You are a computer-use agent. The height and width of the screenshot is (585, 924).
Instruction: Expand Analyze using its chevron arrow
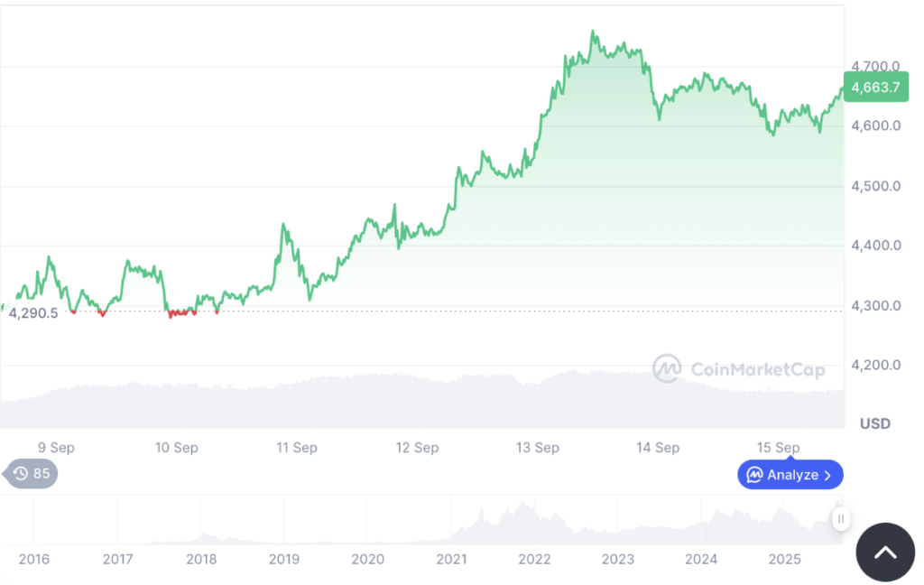pyautogui.click(x=827, y=475)
